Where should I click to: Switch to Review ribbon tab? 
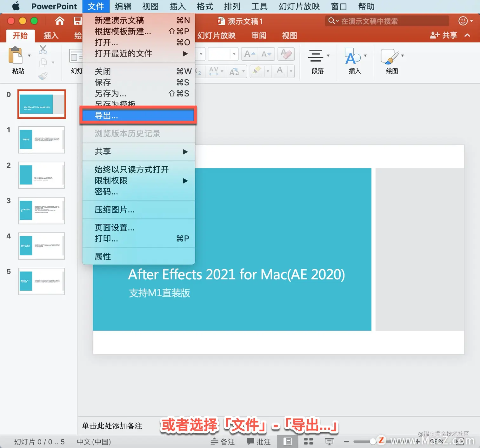(259, 36)
